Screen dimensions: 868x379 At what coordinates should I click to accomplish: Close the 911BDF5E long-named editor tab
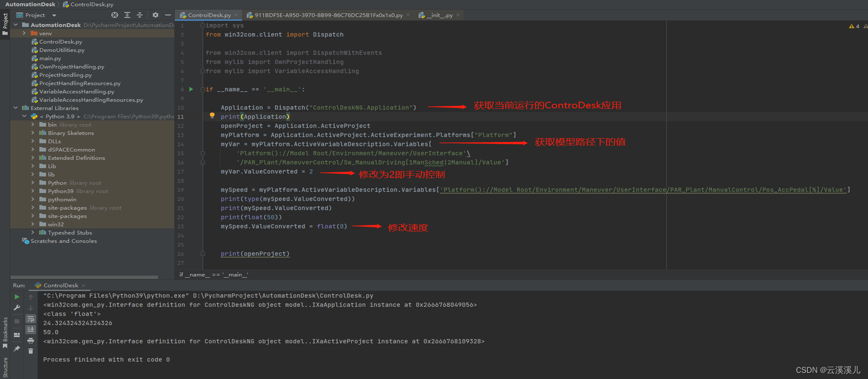coord(408,15)
